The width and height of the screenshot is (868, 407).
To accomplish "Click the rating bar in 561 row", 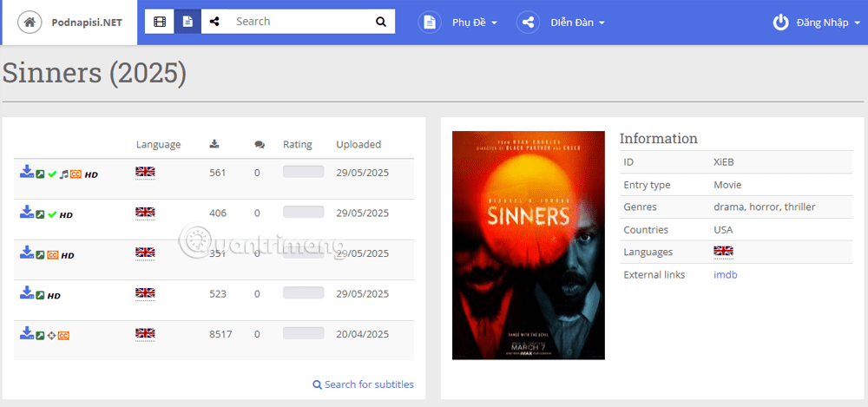I will [x=303, y=172].
